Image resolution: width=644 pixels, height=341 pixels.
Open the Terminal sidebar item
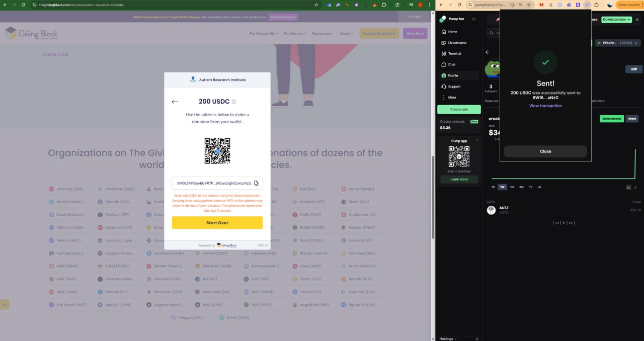pos(454,53)
